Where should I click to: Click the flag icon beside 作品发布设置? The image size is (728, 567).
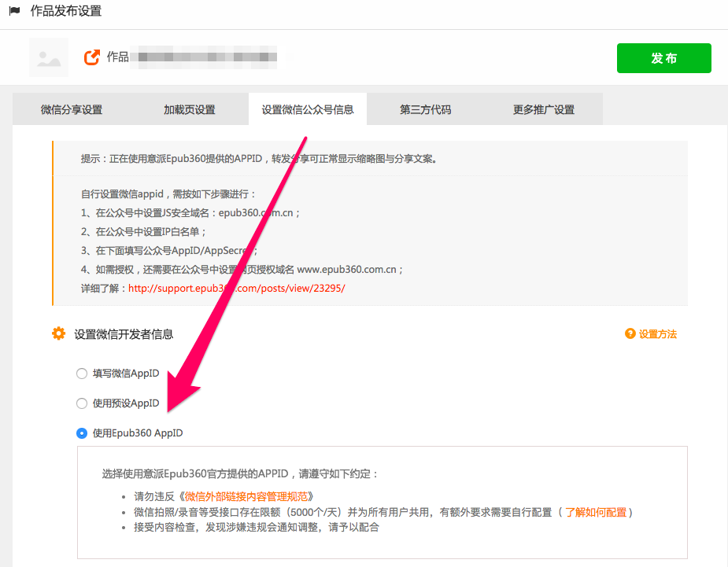click(14, 12)
